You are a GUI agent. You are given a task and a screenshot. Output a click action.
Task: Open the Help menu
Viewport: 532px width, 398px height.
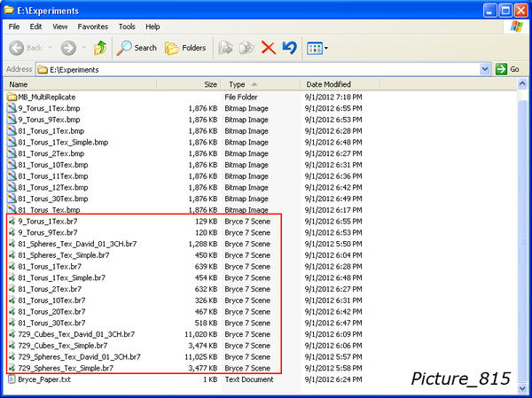pos(153,27)
